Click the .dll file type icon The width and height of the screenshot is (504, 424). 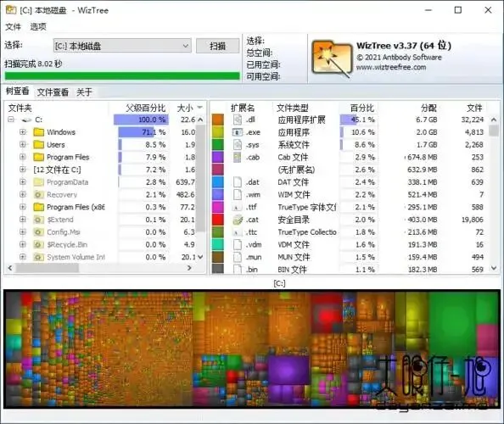tap(238, 120)
